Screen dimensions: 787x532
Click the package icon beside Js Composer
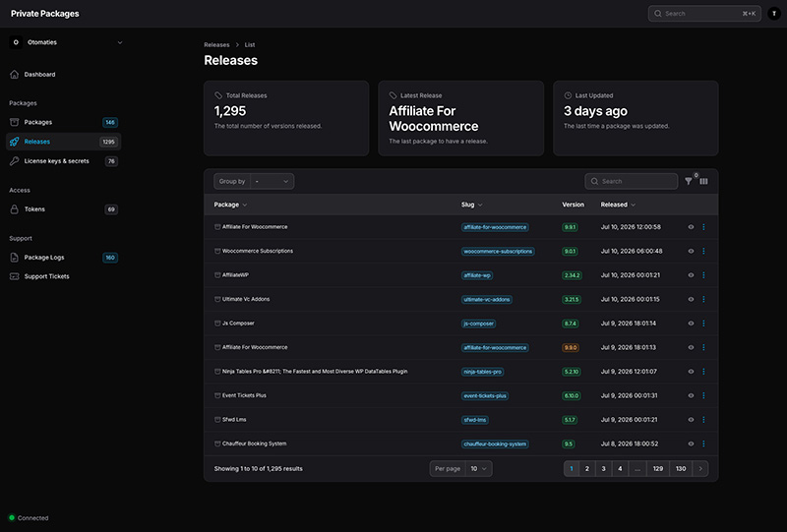tap(217, 324)
